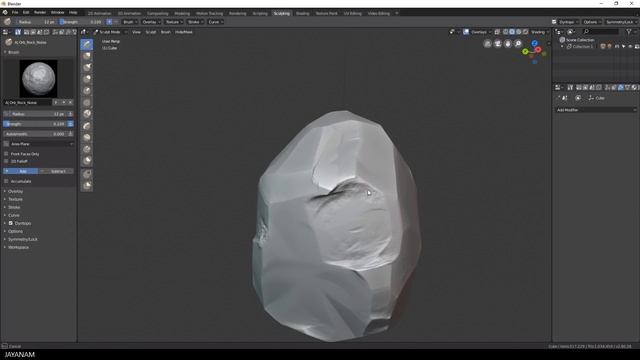Enable Front Faces Only checkbox

6,154
